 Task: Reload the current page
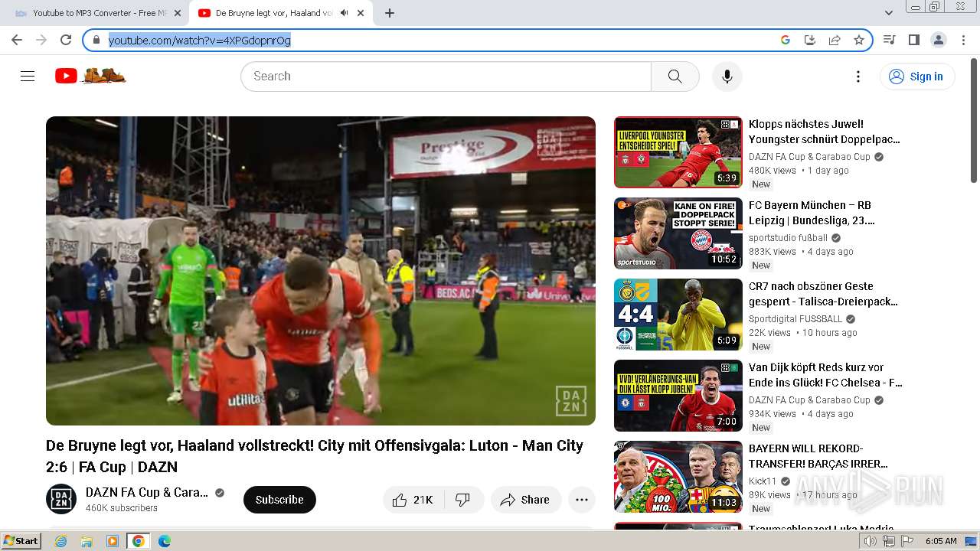(66, 40)
